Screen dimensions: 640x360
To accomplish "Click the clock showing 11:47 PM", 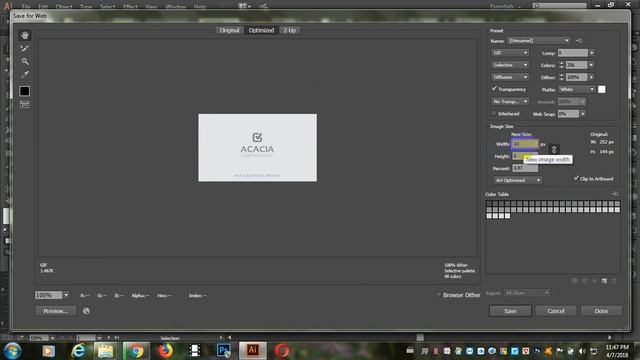I will click(617, 347).
